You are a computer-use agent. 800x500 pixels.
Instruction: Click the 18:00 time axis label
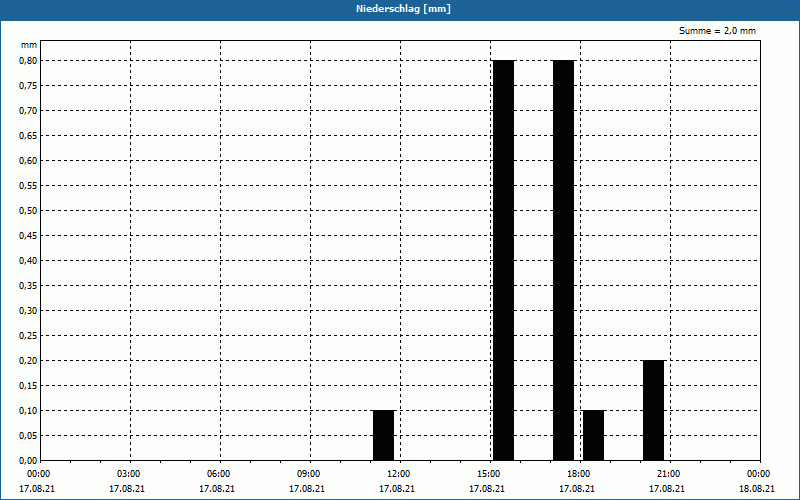pyautogui.click(x=578, y=474)
